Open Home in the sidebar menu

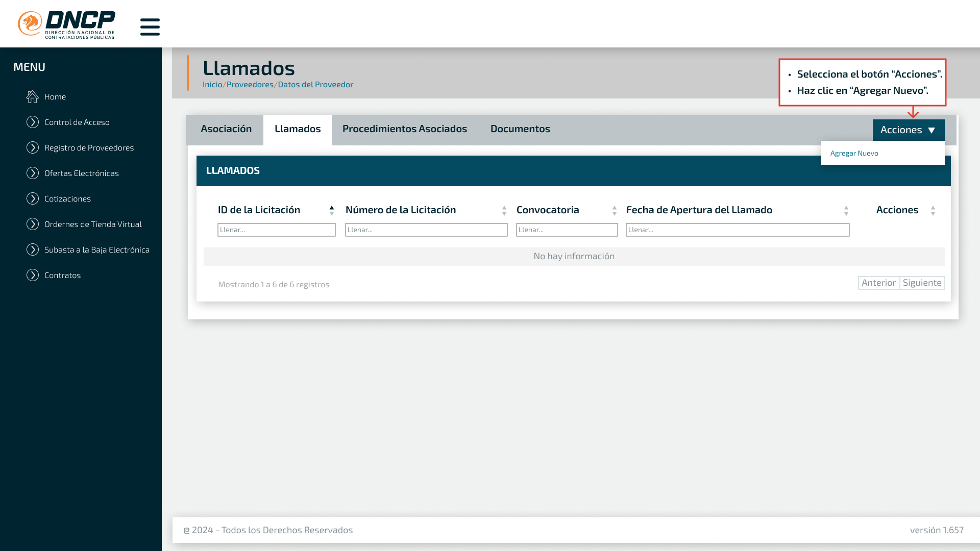pos(55,96)
